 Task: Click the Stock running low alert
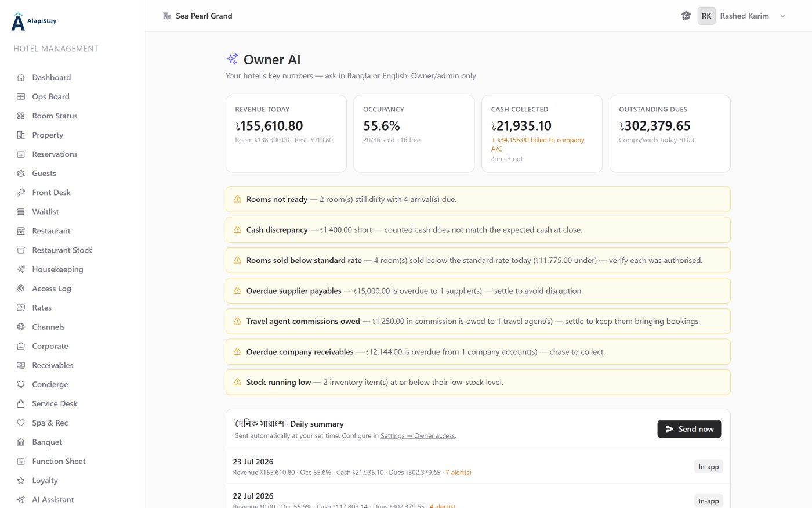click(x=478, y=382)
